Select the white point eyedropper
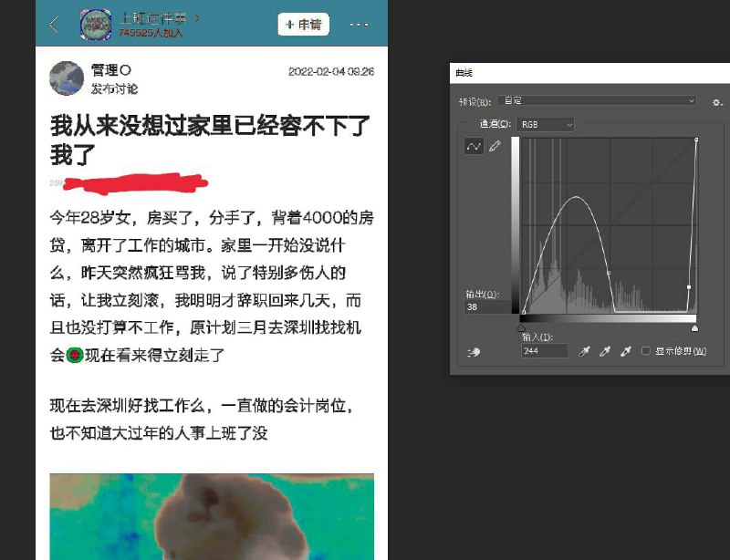 click(x=626, y=350)
